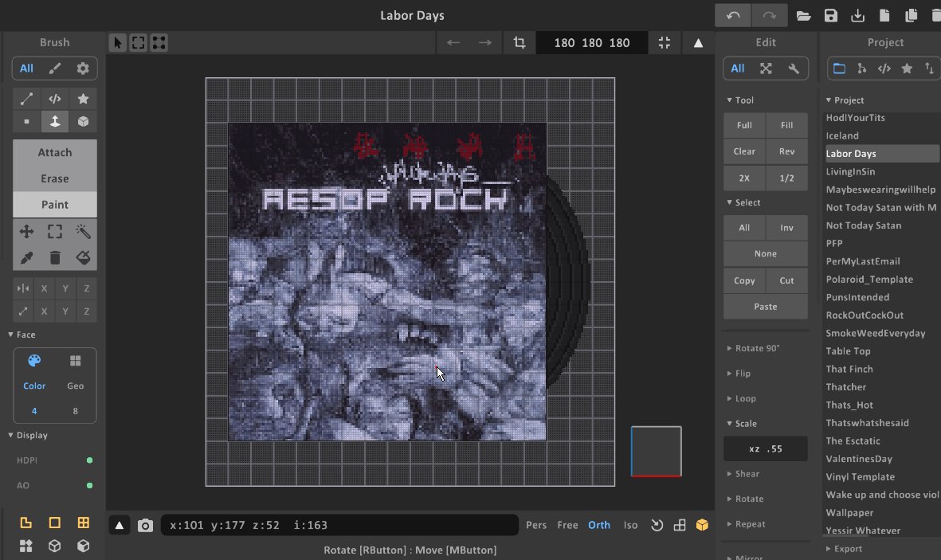The image size is (941, 560).
Task: Collapse the Scale section
Action: click(x=742, y=424)
